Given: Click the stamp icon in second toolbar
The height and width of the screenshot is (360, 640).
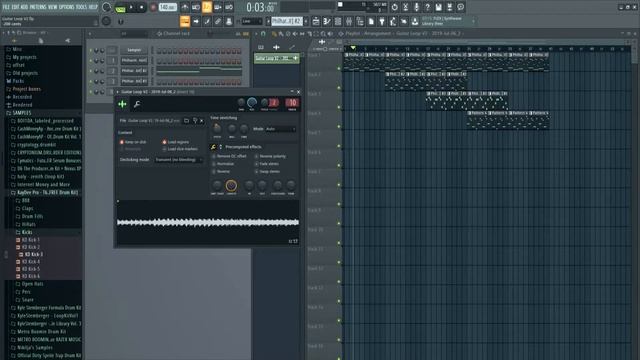Looking at the screenshot, I should click(x=229, y=21).
